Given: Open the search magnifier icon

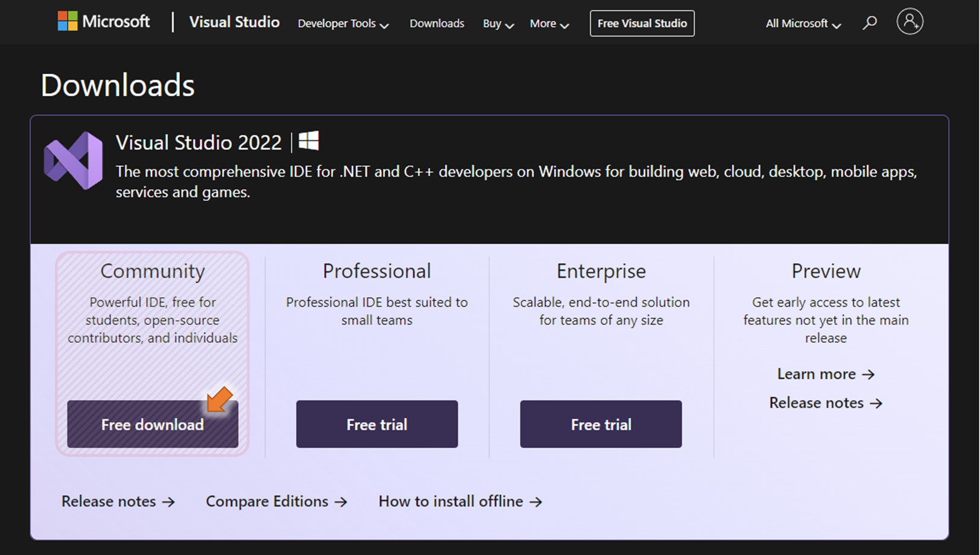Looking at the screenshot, I should 869,23.
